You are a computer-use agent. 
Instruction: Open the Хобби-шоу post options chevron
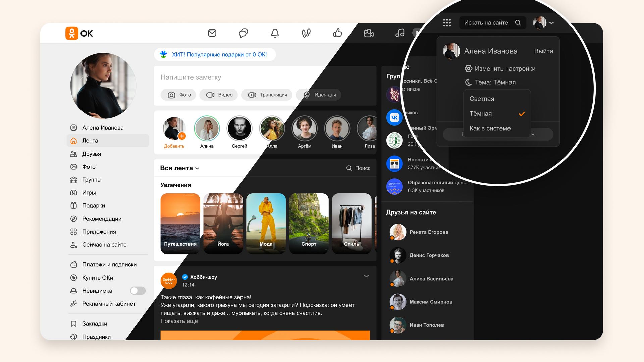(x=366, y=276)
